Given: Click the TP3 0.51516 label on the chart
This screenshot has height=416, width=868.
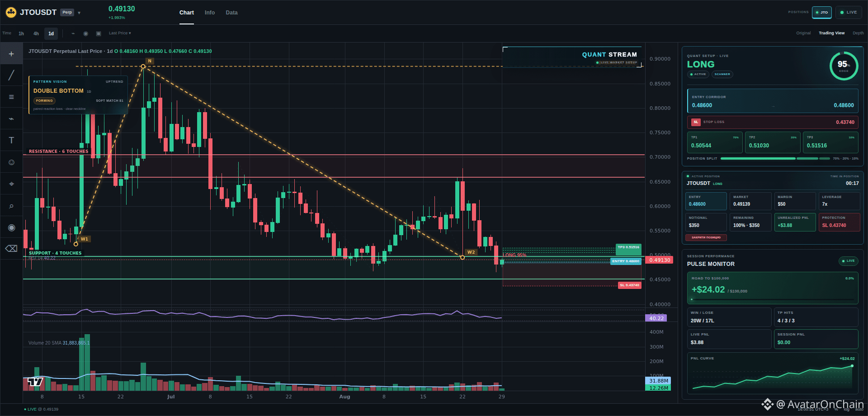Looking at the screenshot, I should click(629, 247).
